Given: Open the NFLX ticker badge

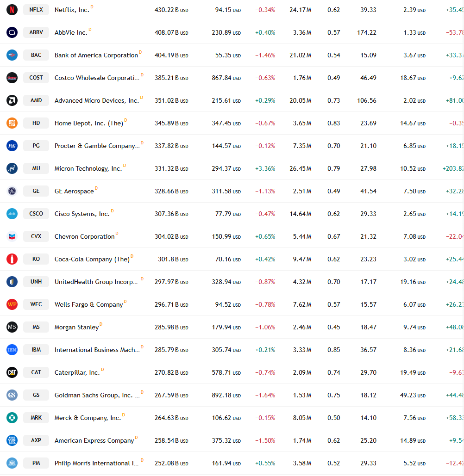Looking at the screenshot, I should [x=36, y=10].
